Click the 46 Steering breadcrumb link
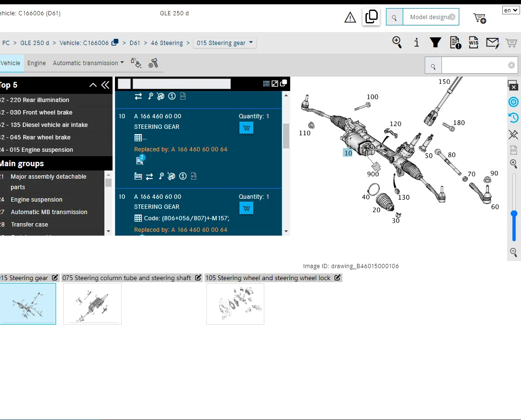The image size is (521, 420). tap(167, 43)
